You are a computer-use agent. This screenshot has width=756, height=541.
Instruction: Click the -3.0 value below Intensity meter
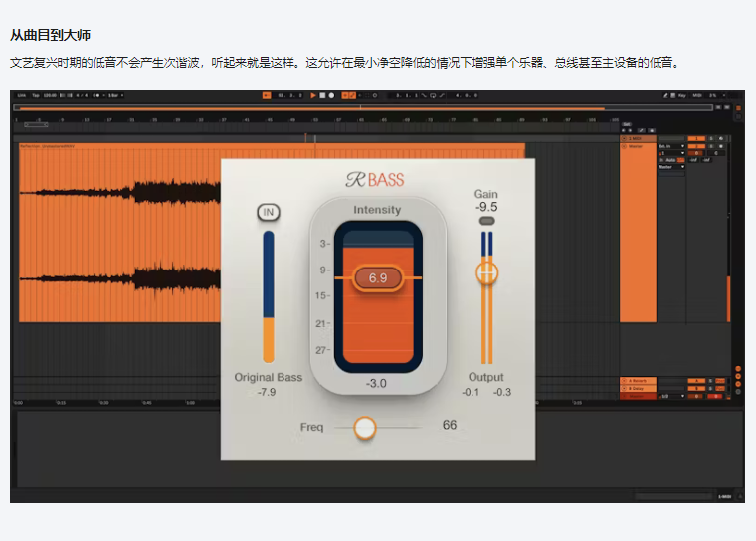point(376,383)
